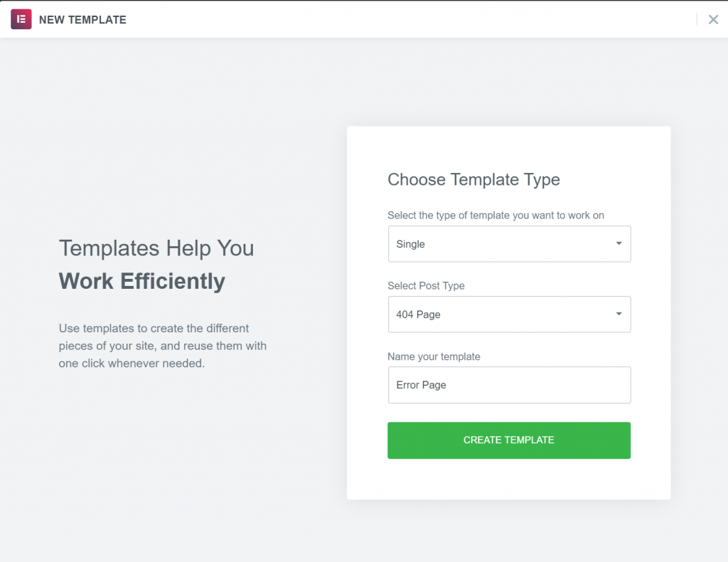728x562 pixels.
Task: Open the Post Type dropdown showing 404 Page
Action: (x=498, y=314)
